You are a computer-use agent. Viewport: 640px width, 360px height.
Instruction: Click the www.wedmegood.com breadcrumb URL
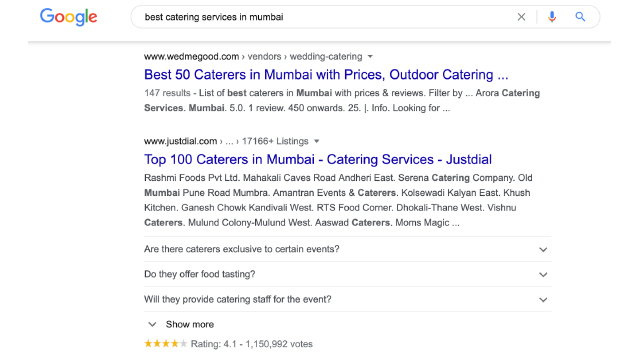click(x=191, y=57)
